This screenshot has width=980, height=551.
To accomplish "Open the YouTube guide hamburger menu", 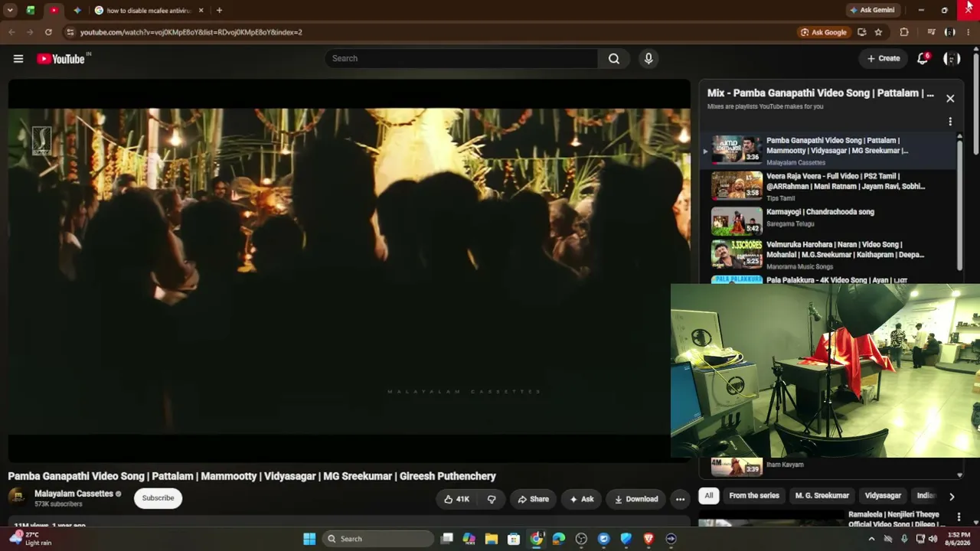I will tap(18, 59).
